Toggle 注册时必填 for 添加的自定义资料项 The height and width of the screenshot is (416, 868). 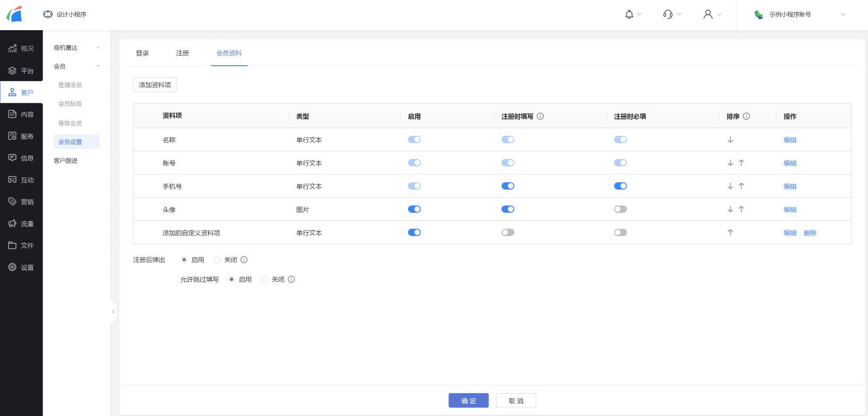tap(620, 232)
